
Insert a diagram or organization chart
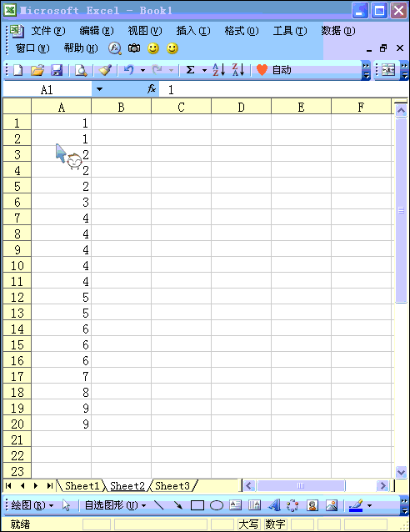(292, 505)
